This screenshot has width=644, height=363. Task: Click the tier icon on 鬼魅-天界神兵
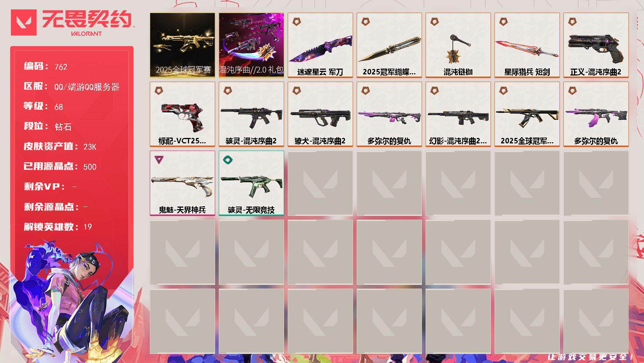159,159
